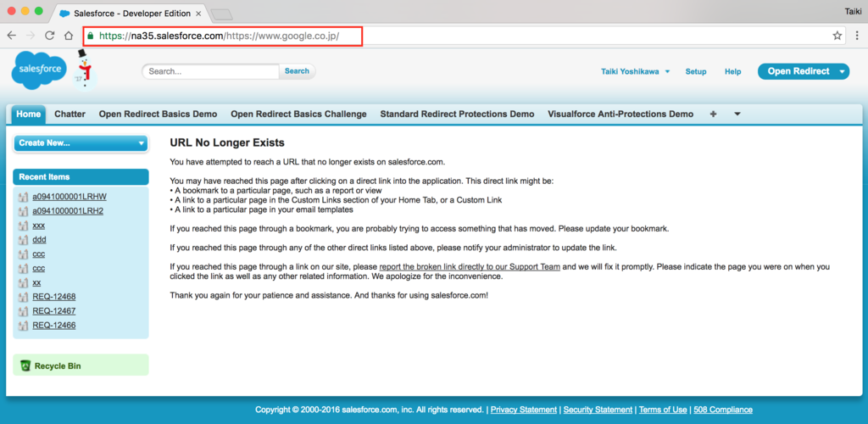868x424 pixels.
Task: Open recent item a0941000001LRH2
Action: tap(68, 211)
